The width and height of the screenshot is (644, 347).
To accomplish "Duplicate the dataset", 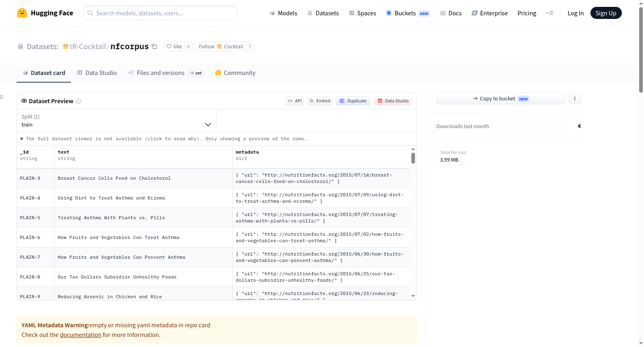I will click(x=353, y=101).
